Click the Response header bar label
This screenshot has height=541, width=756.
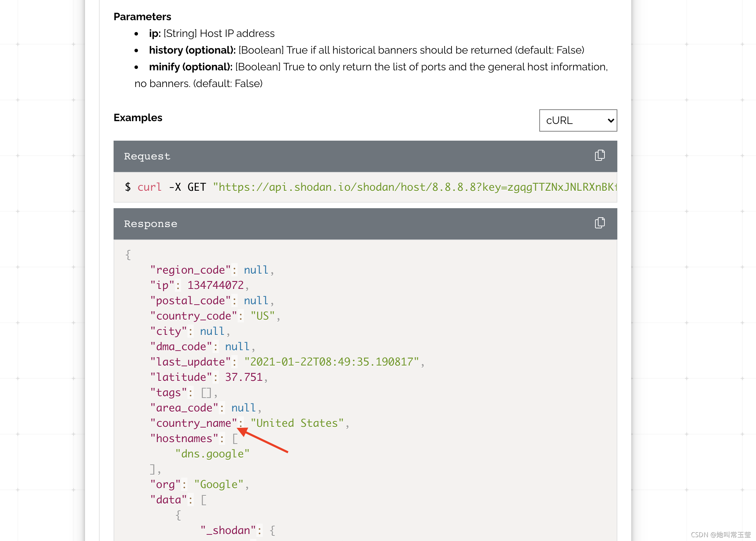(x=151, y=224)
